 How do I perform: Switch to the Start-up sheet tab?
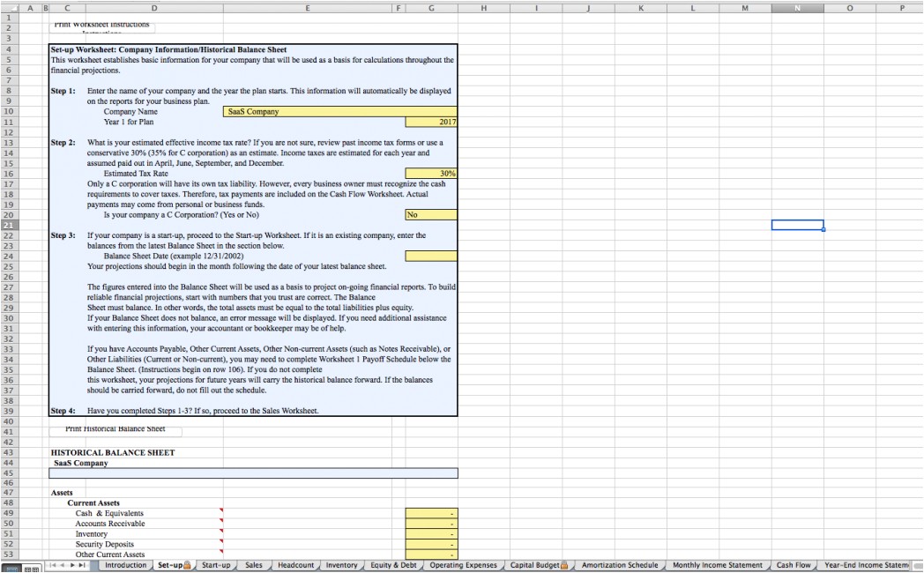coord(215,565)
